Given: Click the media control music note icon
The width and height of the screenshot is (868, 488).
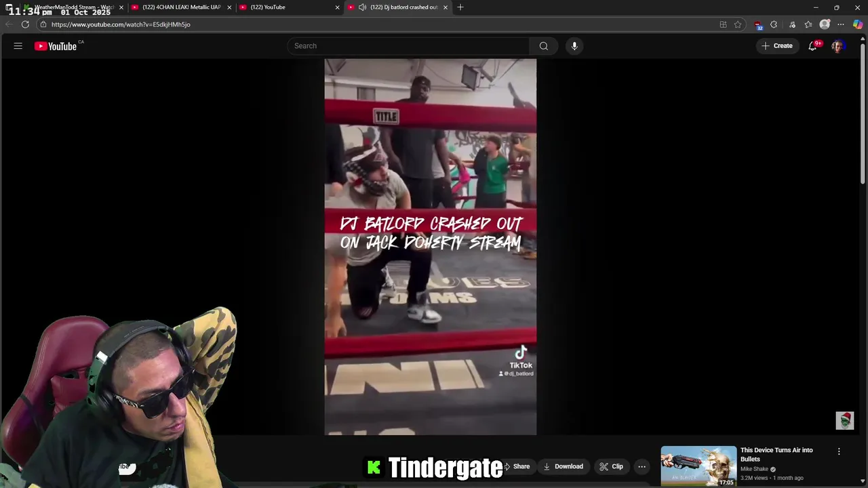Looking at the screenshot, I should tap(792, 24).
